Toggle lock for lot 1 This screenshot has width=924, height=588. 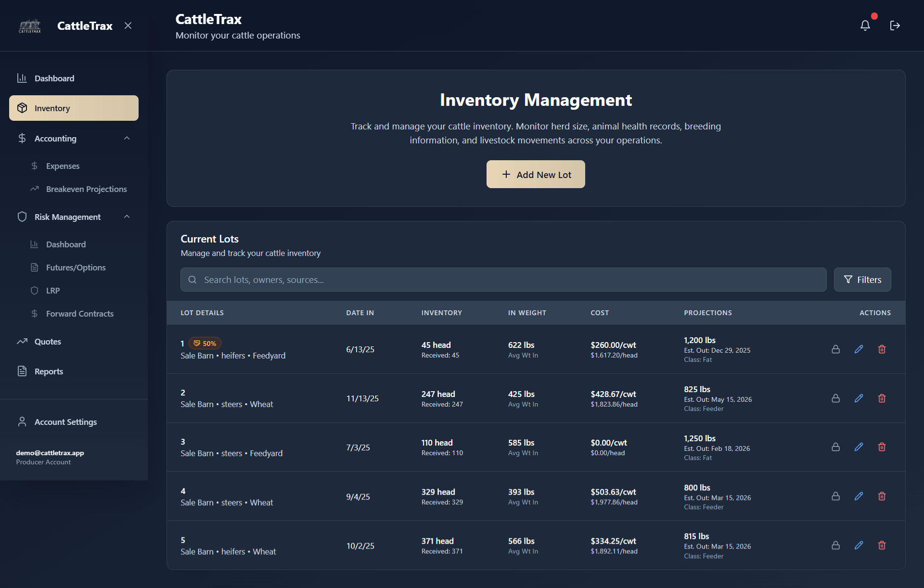(835, 349)
